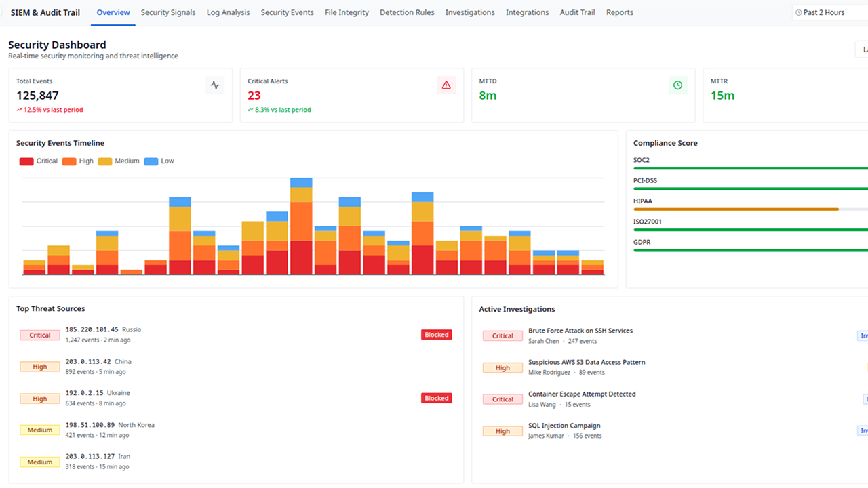Toggle the Critical series in chart legend
Screen dimensions: 868x488
pyautogui.click(x=39, y=161)
